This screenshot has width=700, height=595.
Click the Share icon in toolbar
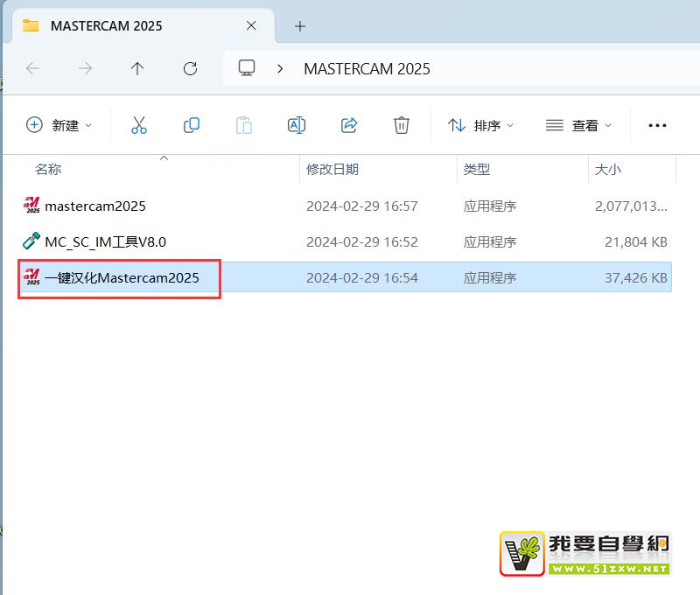click(349, 125)
